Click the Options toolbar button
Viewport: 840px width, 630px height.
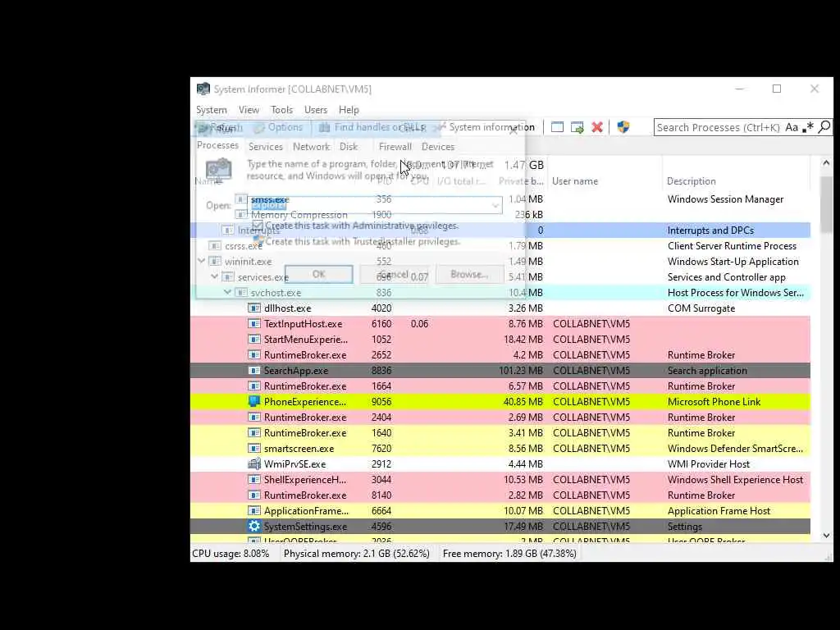[279, 127]
